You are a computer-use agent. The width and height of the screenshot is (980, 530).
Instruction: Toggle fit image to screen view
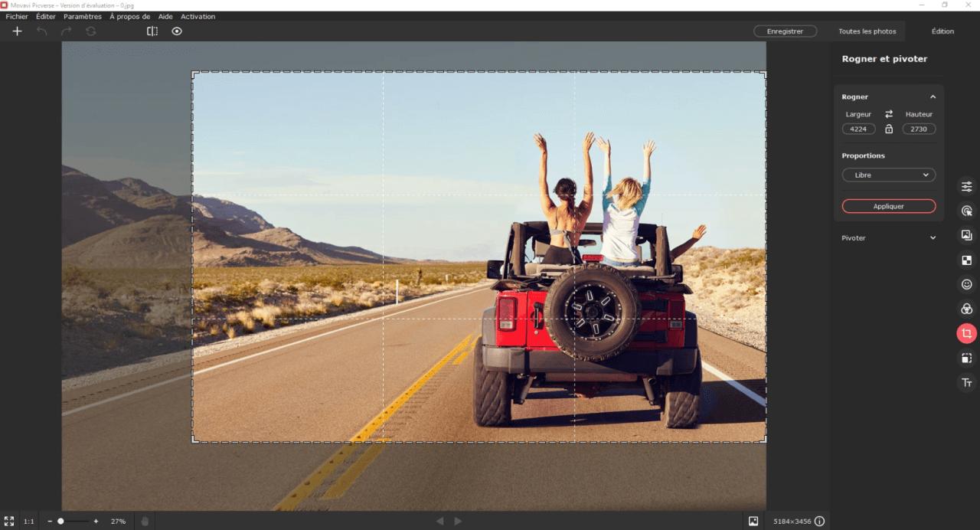(9, 521)
